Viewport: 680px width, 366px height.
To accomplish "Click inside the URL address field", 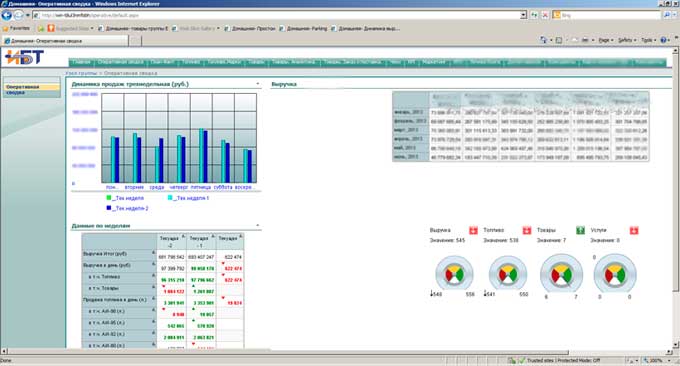I will [278, 15].
